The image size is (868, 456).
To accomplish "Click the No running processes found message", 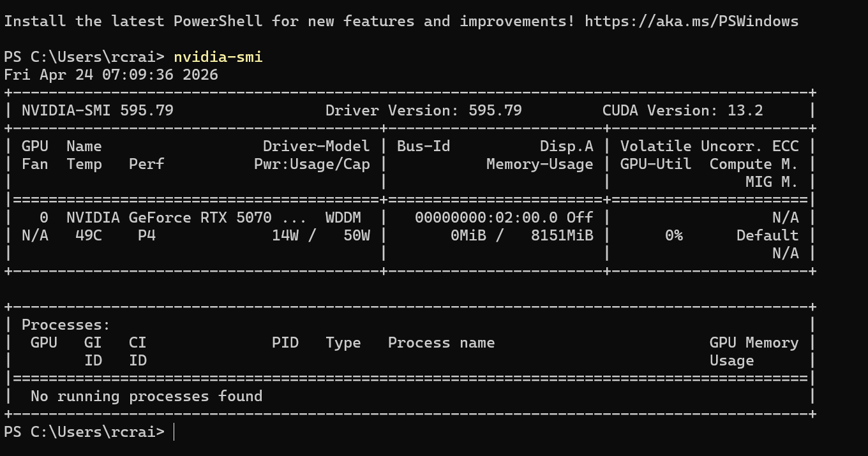I will tap(146, 396).
